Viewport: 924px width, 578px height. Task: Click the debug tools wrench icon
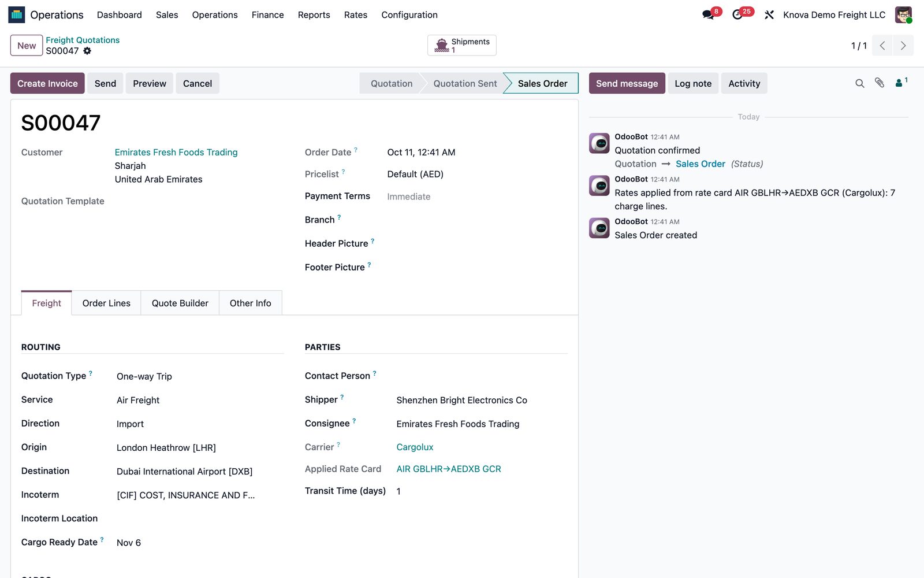[x=769, y=15]
